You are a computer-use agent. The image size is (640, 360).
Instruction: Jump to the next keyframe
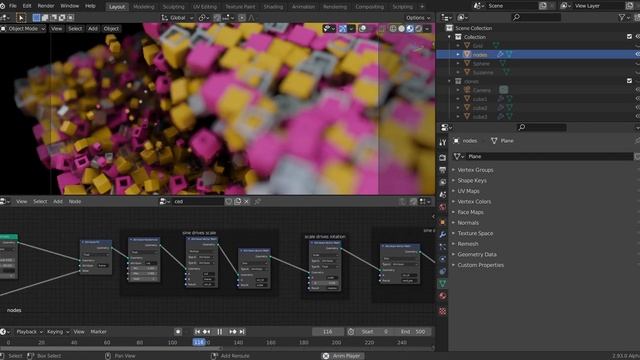[233, 332]
